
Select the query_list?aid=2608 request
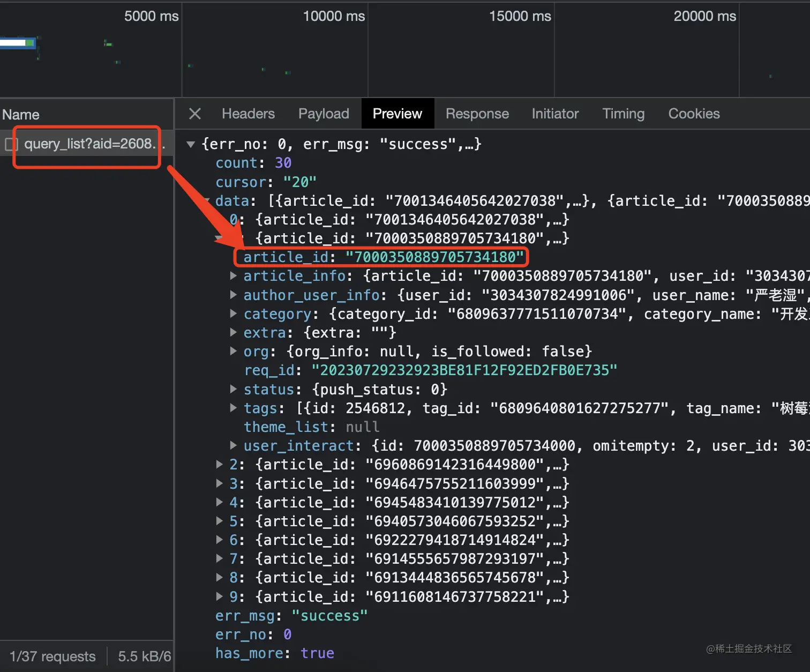click(x=89, y=144)
